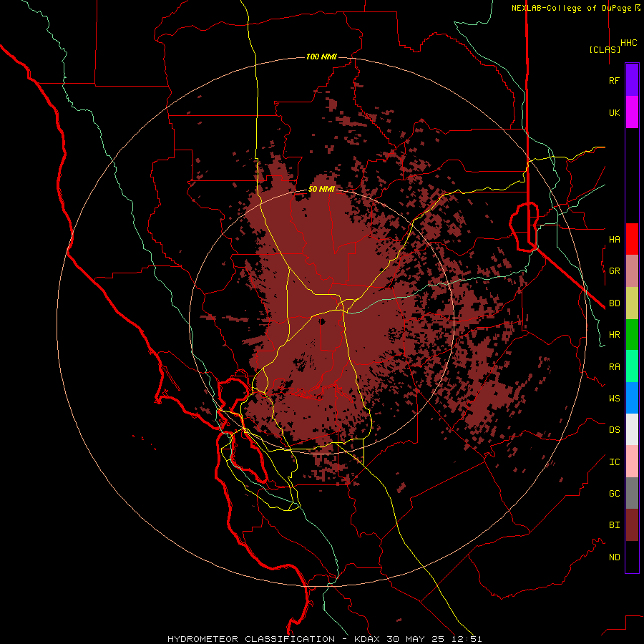The width and height of the screenshot is (644, 644).
Task: Click the RF purple legend swatch
Action: click(x=632, y=80)
